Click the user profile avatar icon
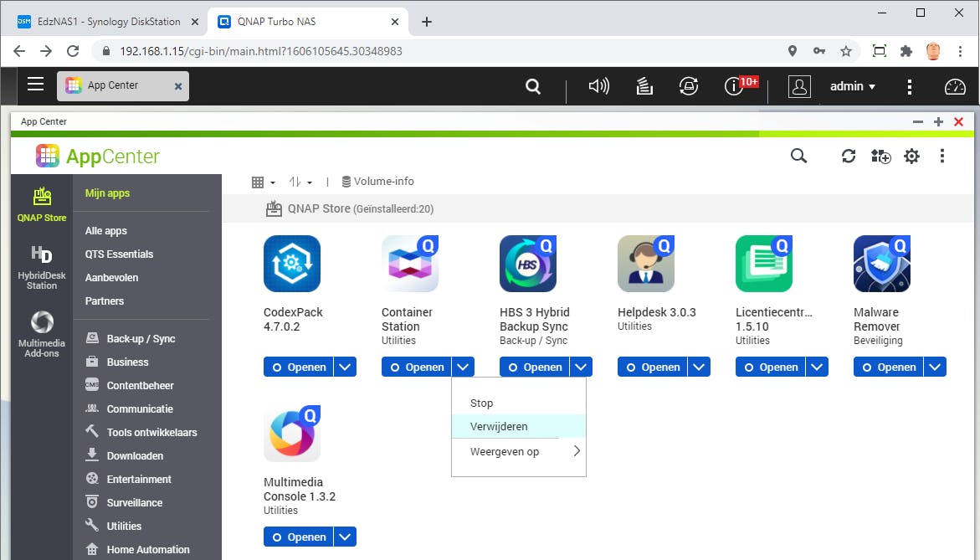Viewport: 980px width, 560px height. coord(799,86)
